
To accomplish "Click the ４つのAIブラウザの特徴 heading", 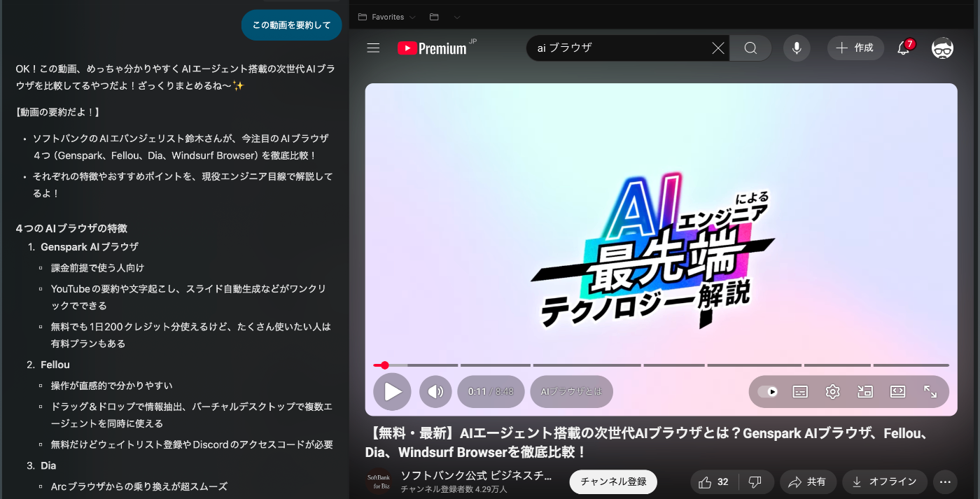I will 71,228.
